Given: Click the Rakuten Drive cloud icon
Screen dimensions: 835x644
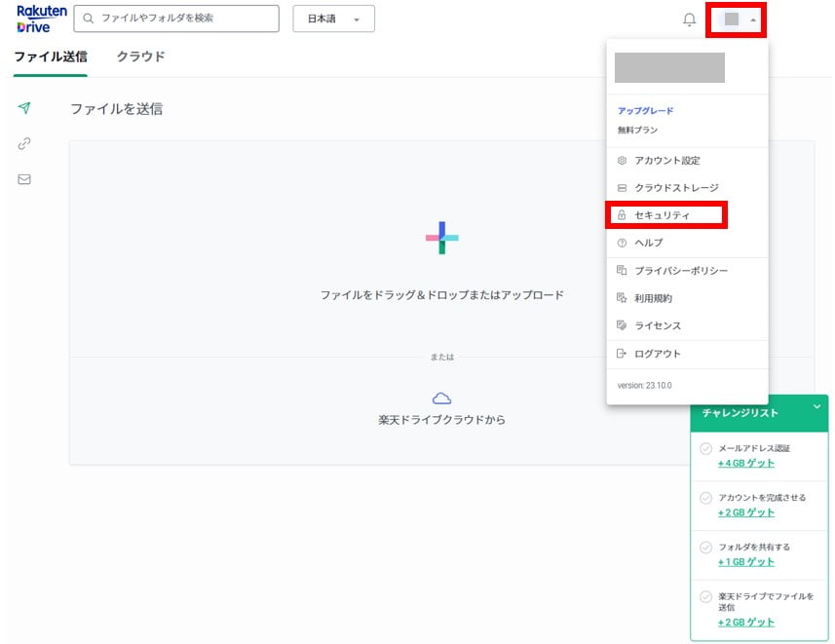Looking at the screenshot, I should click(441, 398).
